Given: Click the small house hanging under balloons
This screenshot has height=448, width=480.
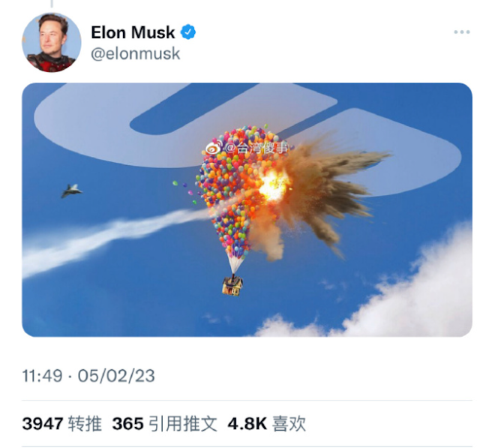Looking at the screenshot, I should tap(232, 286).
